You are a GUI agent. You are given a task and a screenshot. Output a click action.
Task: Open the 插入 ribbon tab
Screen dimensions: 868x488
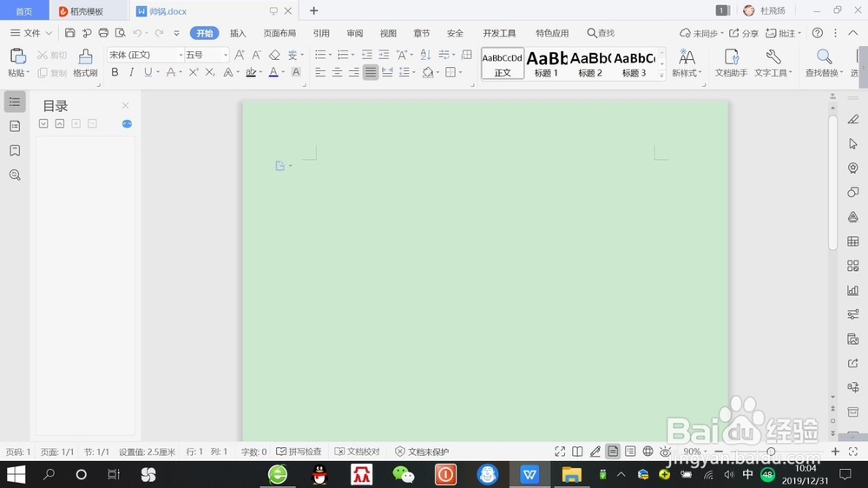click(238, 33)
